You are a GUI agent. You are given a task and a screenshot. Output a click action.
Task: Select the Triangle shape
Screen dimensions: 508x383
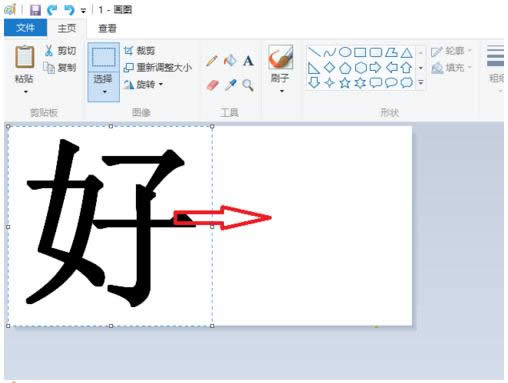click(x=406, y=53)
